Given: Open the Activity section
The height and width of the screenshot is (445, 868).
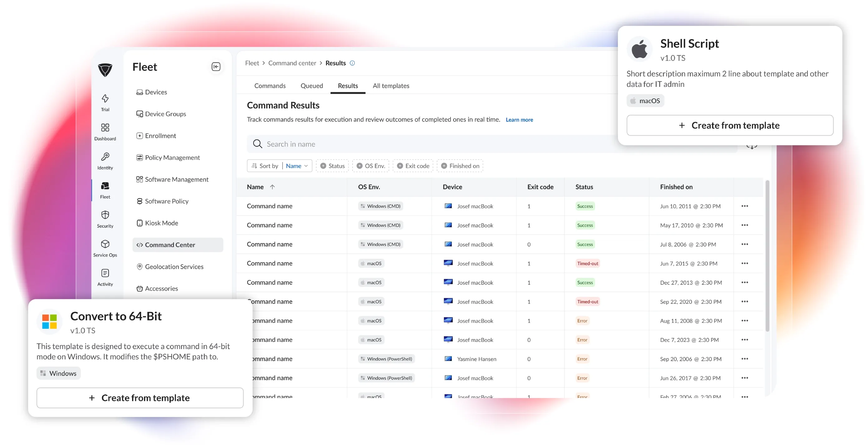Looking at the screenshot, I should pos(105,277).
